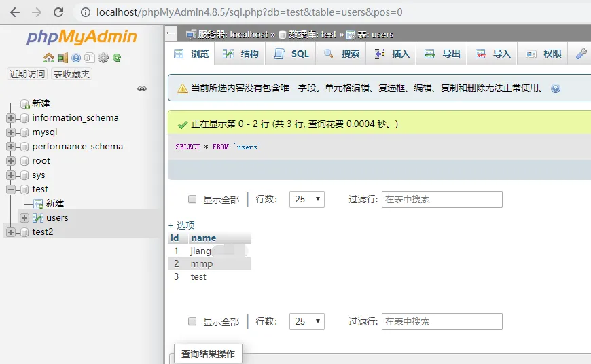Open the 插入 tab
The width and height of the screenshot is (591, 364).
click(391, 54)
